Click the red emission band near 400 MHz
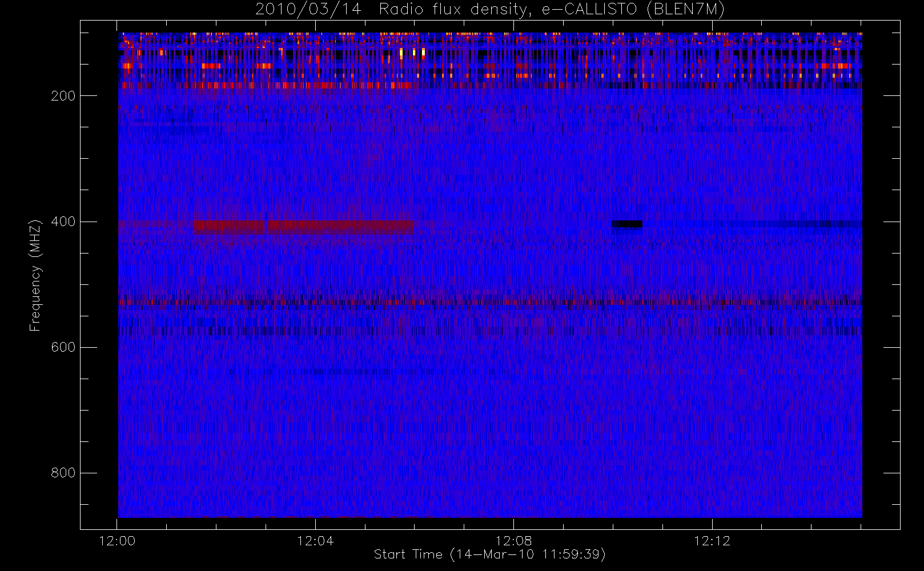Viewport: 924px width, 571px height. tap(303, 227)
